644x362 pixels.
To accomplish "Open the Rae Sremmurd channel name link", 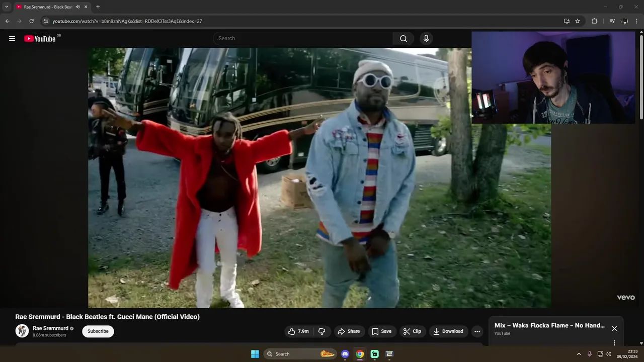I will (x=50, y=328).
